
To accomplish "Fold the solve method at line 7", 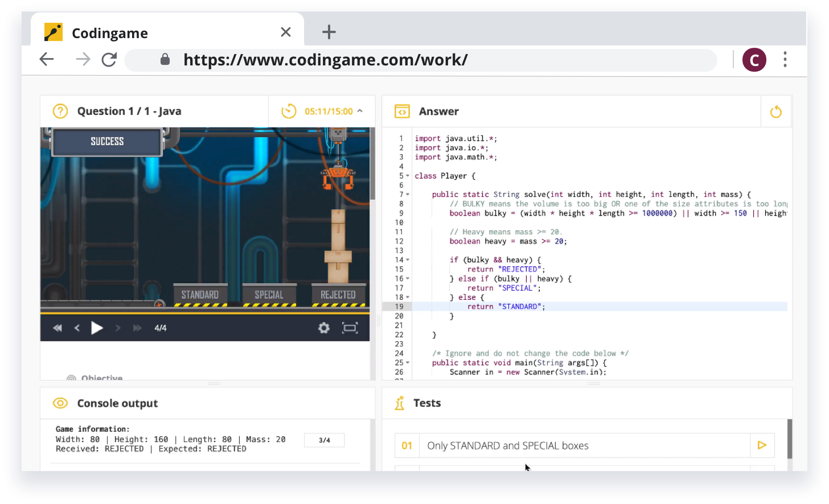I will click(408, 195).
